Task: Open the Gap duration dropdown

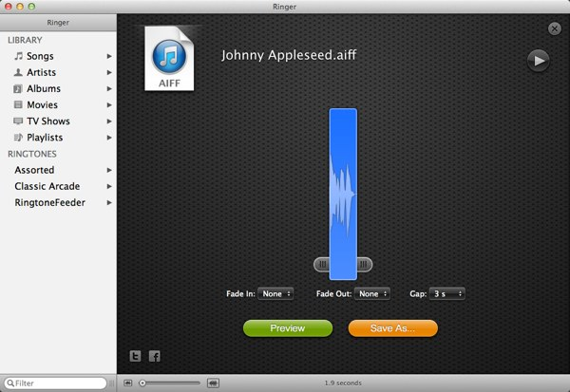Action: pos(447,293)
